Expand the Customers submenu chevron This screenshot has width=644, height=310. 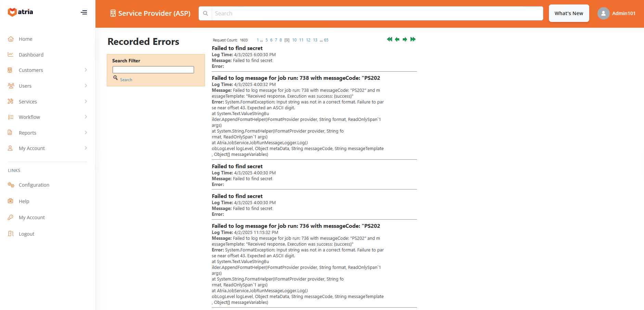(86, 70)
